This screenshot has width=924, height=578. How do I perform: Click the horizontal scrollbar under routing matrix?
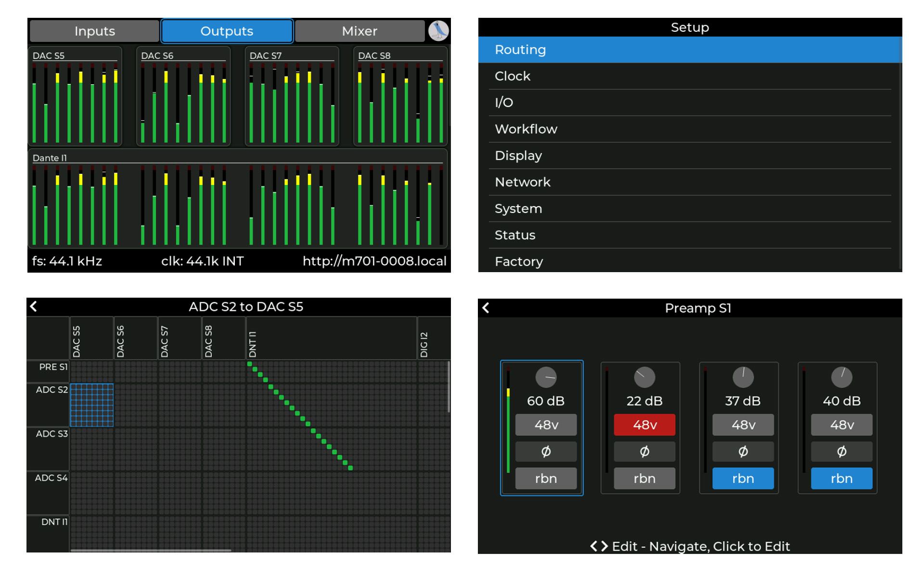pyautogui.click(x=151, y=550)
